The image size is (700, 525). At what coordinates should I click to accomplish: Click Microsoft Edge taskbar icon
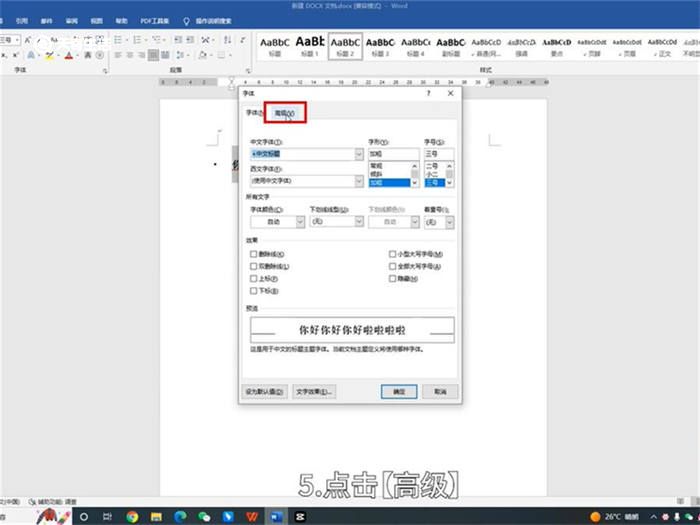(x=180, y=517)
